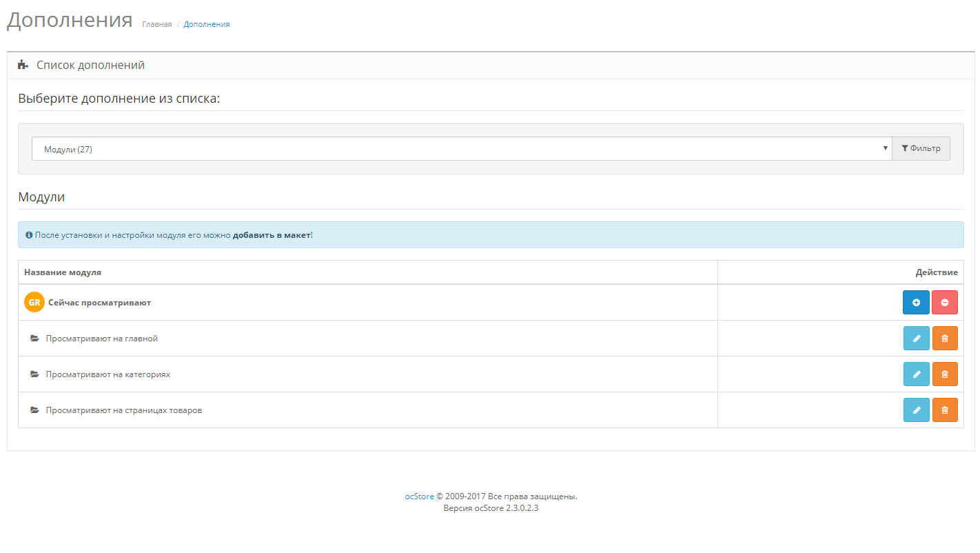
Task: Open the Модули (27) extension type dropdown
Action: click(462, 149)
